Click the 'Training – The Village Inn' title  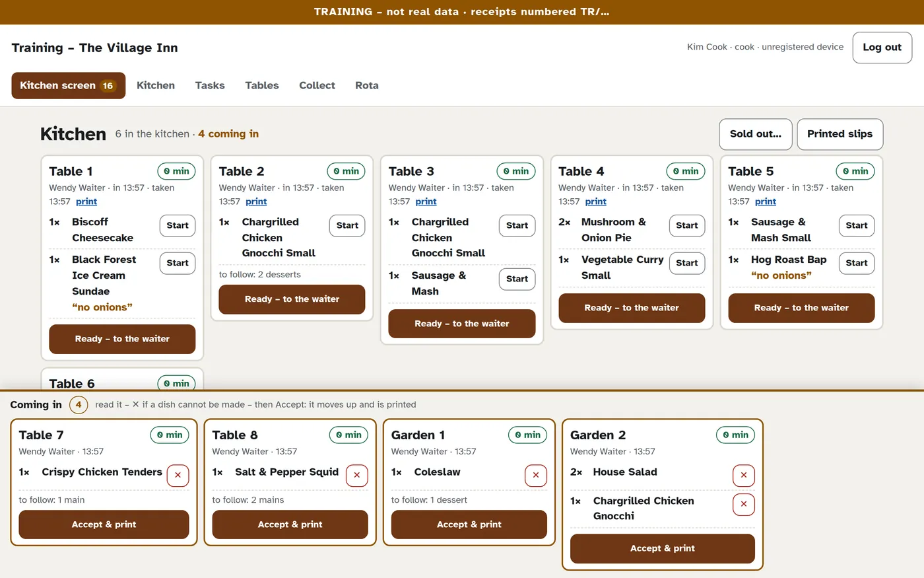pyautogui.click(x=94, y=48)
